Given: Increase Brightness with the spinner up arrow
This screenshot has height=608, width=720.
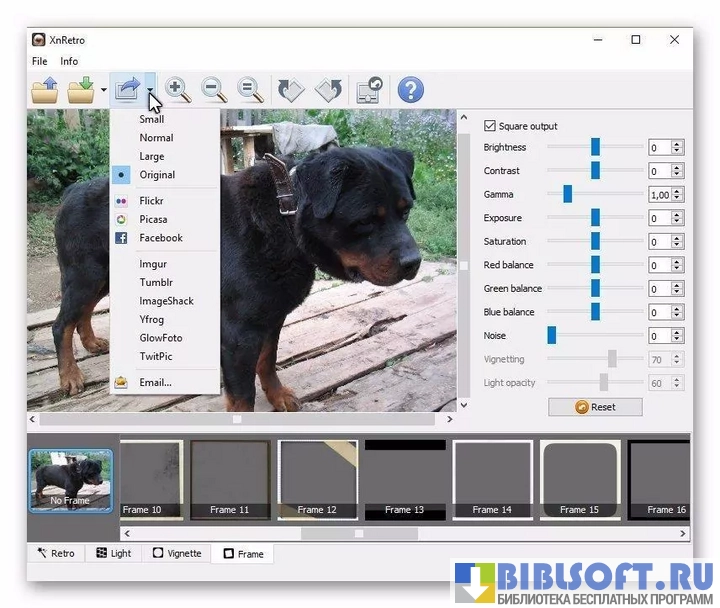Looking at the screenshot, I should click(677, 144).
